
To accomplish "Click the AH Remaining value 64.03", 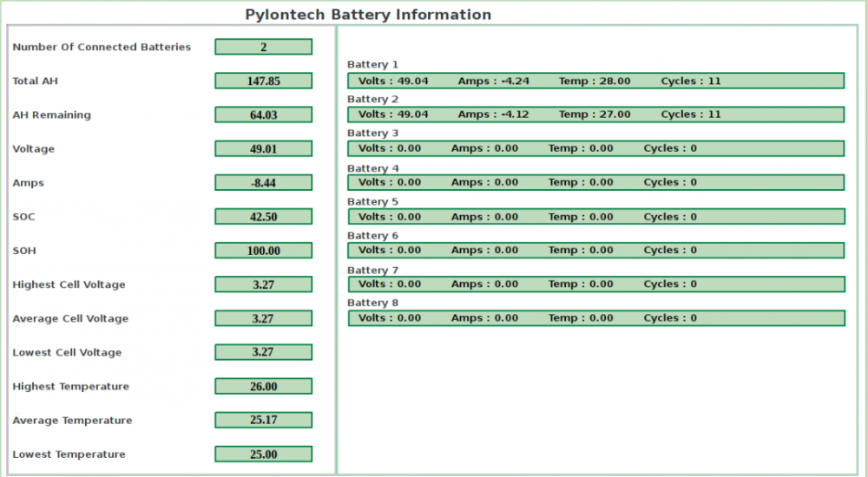I will (x=264, y=114).
